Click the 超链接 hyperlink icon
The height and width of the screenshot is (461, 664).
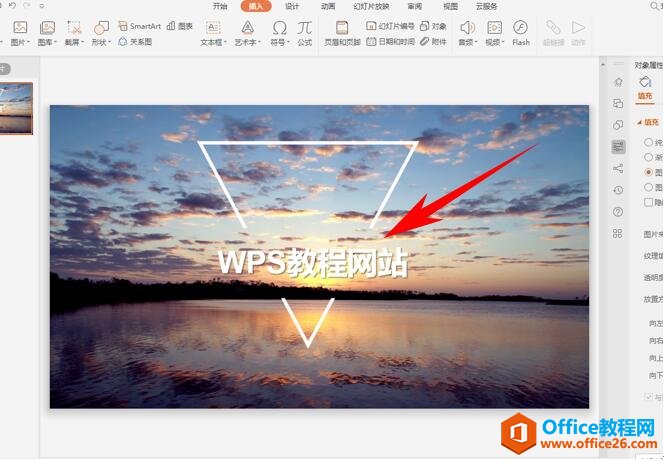click(553, 28)
